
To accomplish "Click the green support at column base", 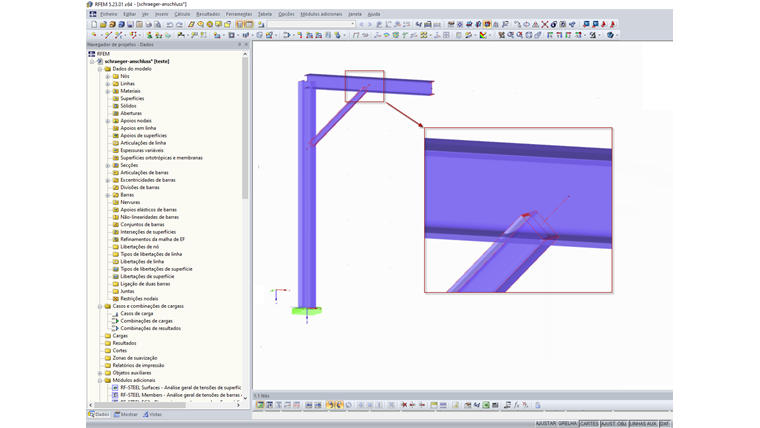I will coord(307,311).
